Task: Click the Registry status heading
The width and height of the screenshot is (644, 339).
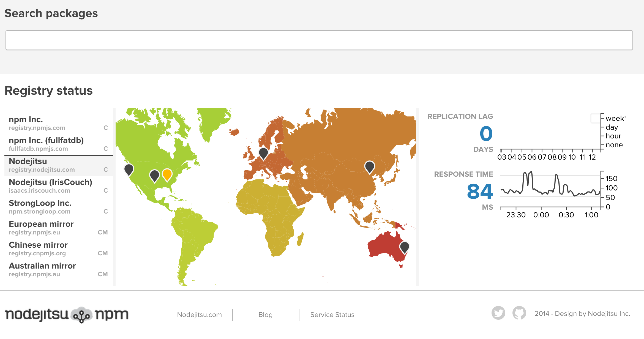Action: pos(49,91)
